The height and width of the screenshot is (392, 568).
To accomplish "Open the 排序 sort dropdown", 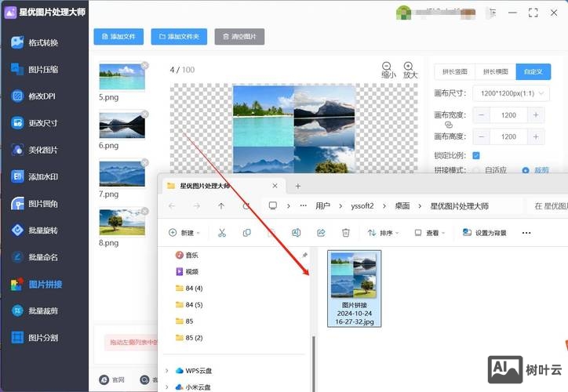I will coord(384,233).
